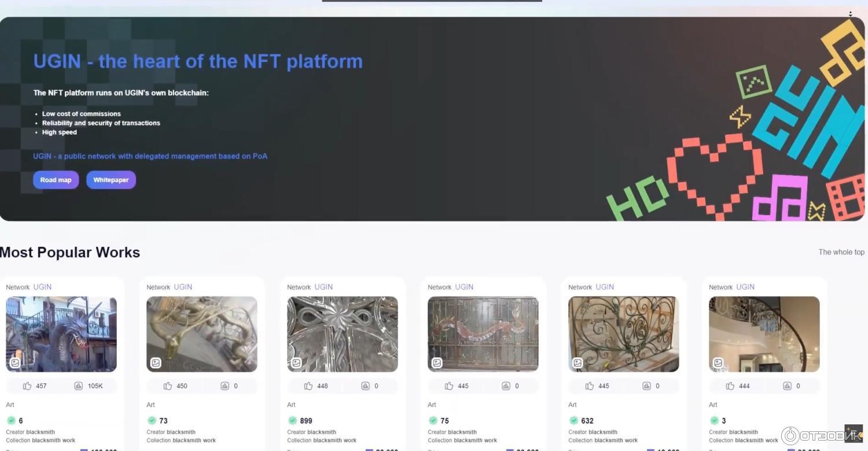Click UGIN network link on card 75
The height and width of the screenshot is (451, 868).
464,287
